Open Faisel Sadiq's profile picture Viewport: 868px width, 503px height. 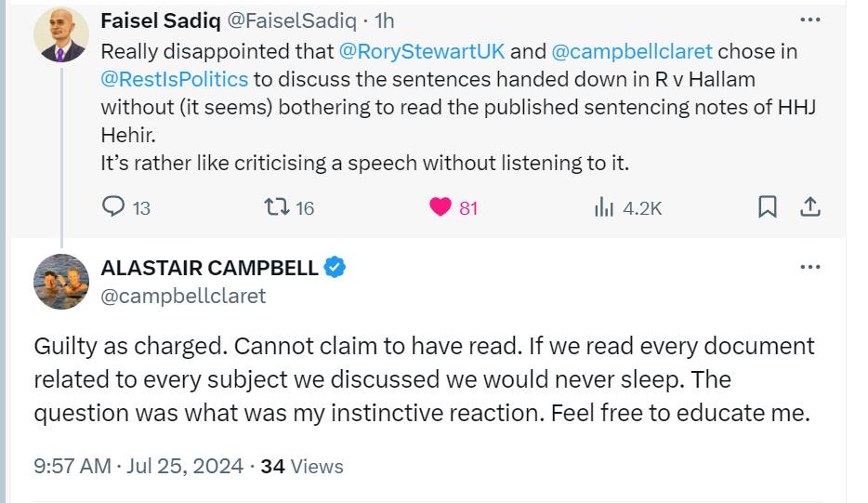click(x=61, y=34)
